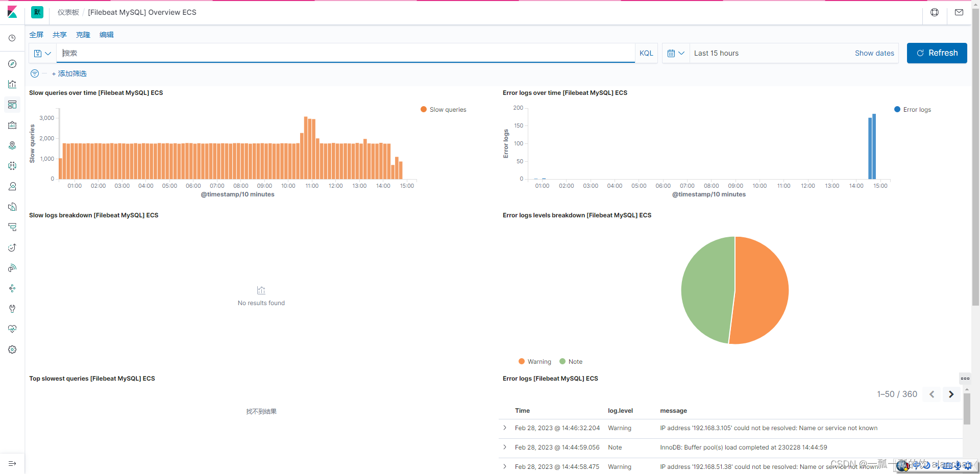
Task: Click Error logs levels breakdown panel title
Action: click(577, 215)
